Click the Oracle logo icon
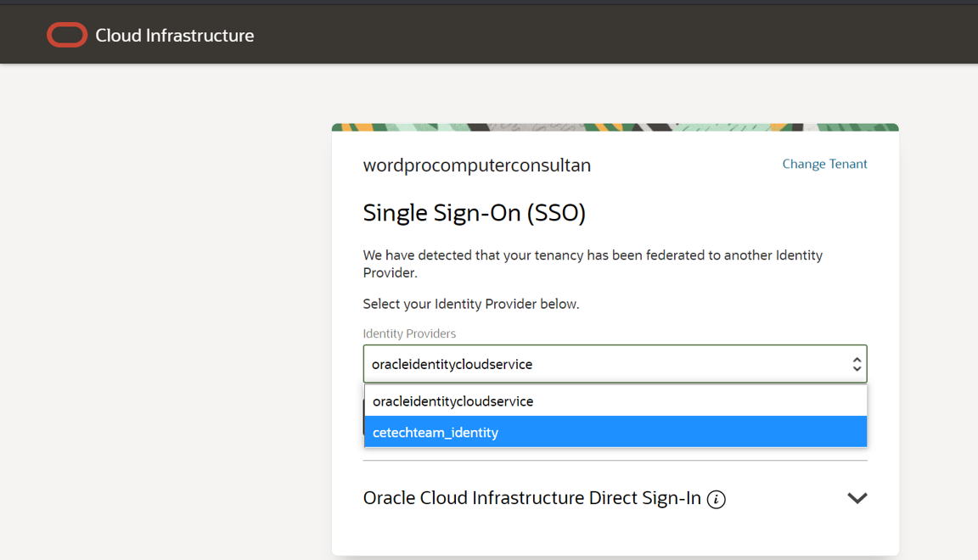 pos(67,35)
